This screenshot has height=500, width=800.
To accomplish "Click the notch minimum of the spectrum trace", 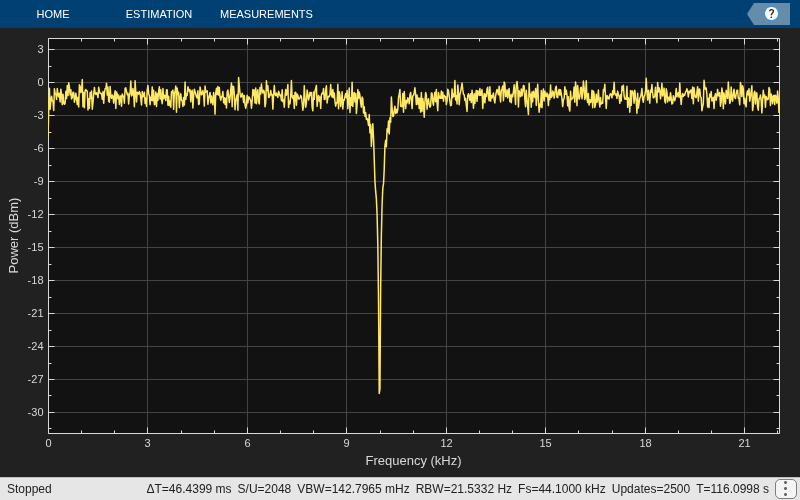I will 379,392.
